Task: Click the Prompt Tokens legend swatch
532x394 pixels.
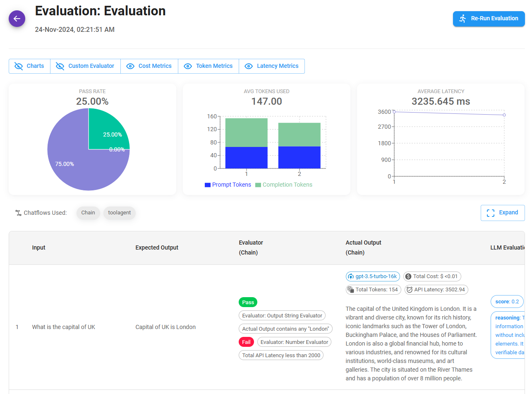Action: 208,185
